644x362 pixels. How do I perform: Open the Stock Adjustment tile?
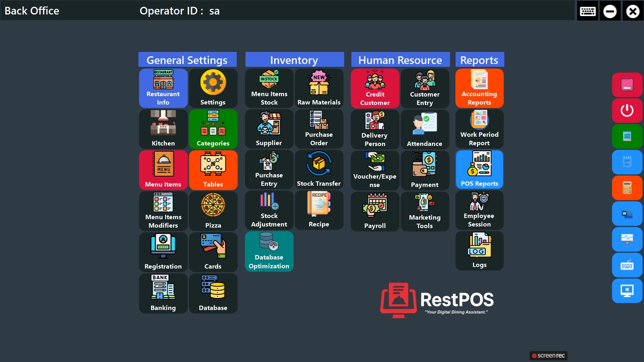(x=269, y=210)
